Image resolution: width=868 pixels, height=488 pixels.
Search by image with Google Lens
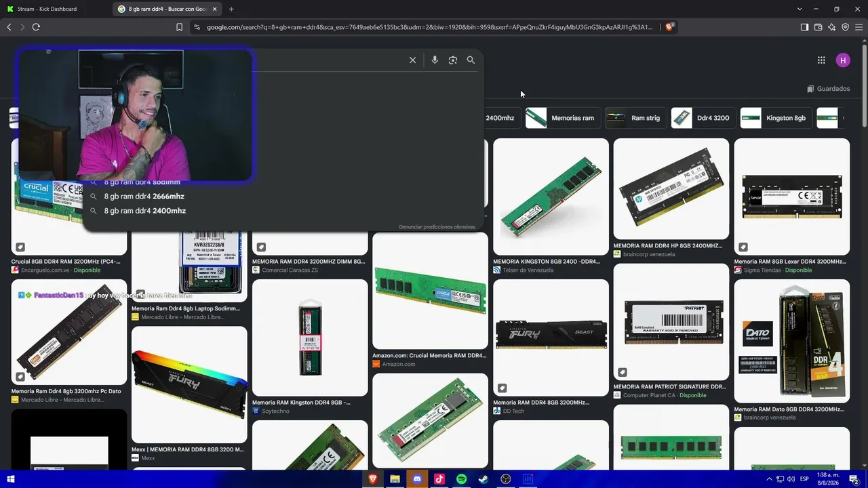tap(453, 60)
